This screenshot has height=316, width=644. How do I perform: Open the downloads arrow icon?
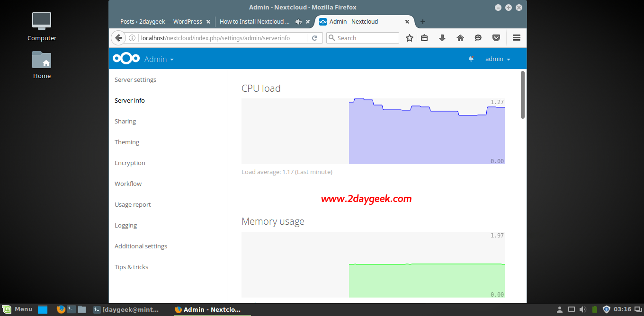442,38
